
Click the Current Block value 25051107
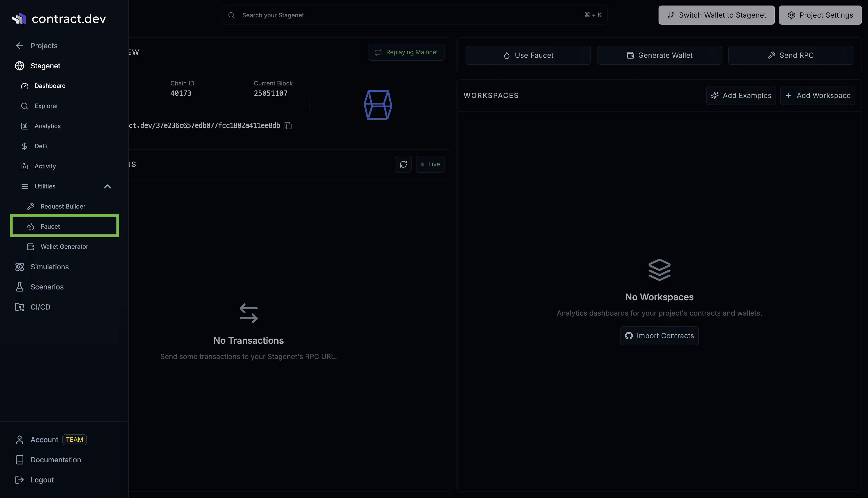pyautogui.click(x=270, y=93)
